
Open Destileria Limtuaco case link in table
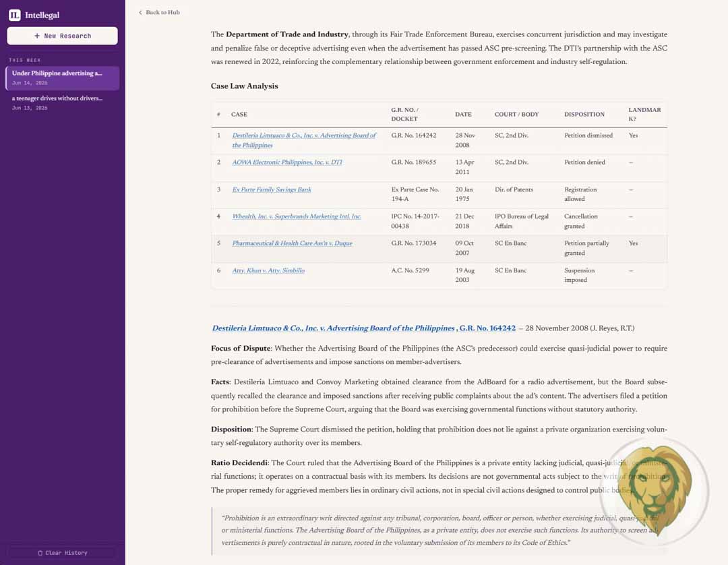(x=303, y=140)
